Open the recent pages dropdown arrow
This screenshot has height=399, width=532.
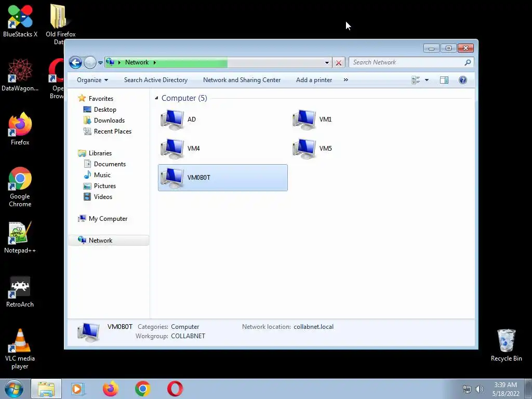[100, 63]
